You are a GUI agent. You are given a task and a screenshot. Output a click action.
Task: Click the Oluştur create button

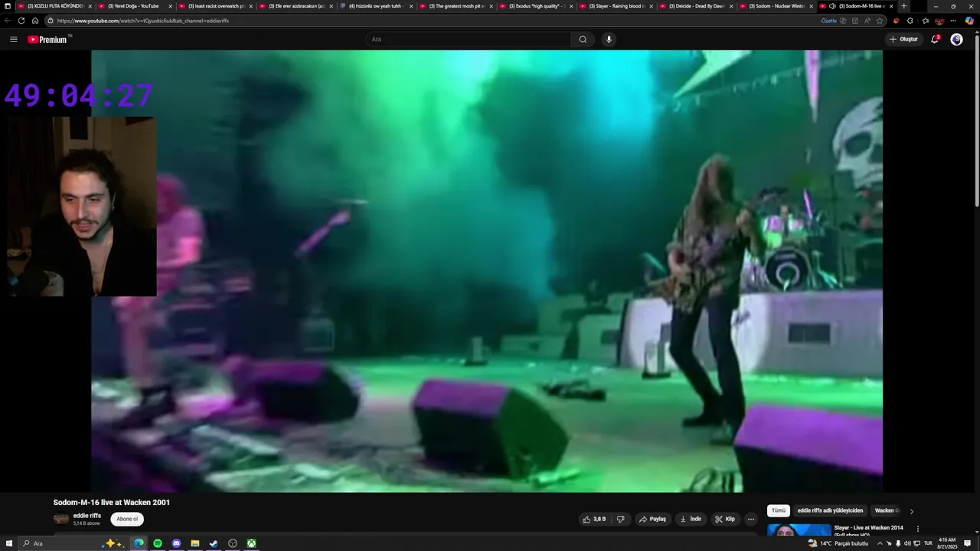pos(903,39)
